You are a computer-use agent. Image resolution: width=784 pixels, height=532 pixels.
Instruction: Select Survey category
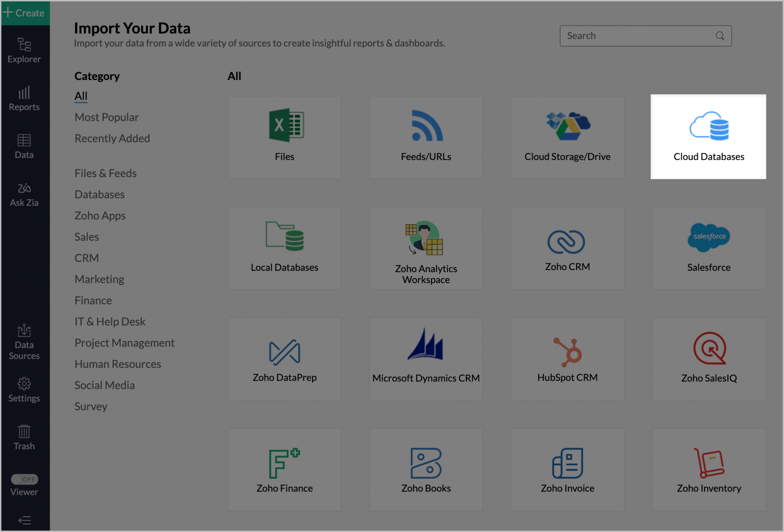pyautogui.click(x=91, y=406)
